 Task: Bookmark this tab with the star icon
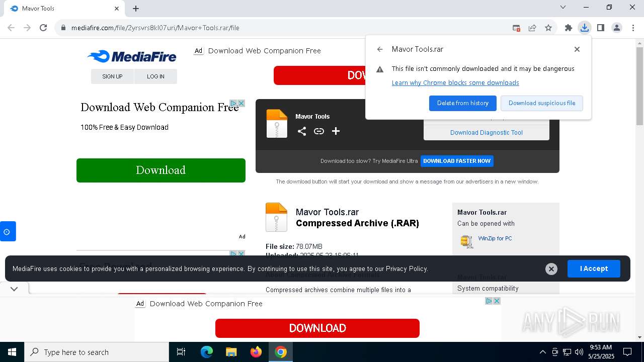(x=548, y=28)
